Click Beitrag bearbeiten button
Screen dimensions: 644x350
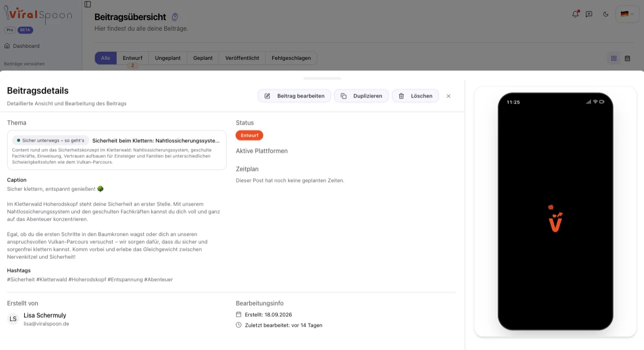(294, 96)
